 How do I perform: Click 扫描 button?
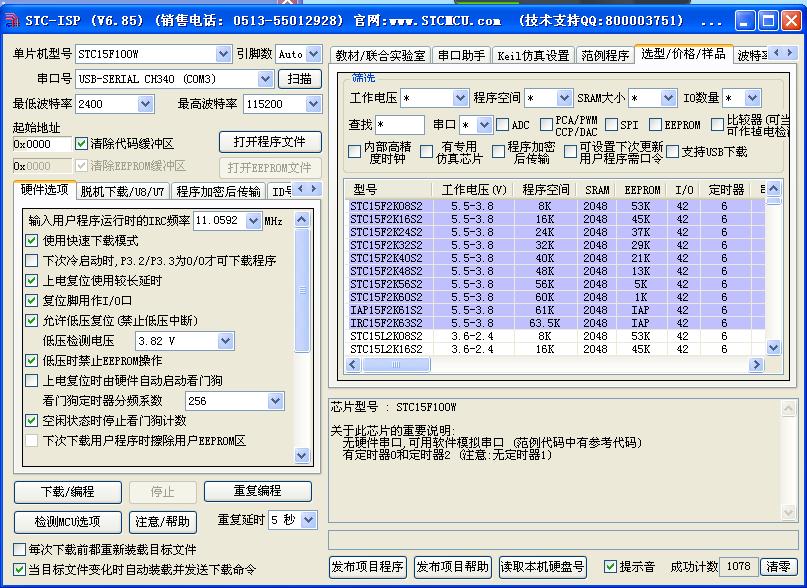pyautogui.click(x=300, y=79)
